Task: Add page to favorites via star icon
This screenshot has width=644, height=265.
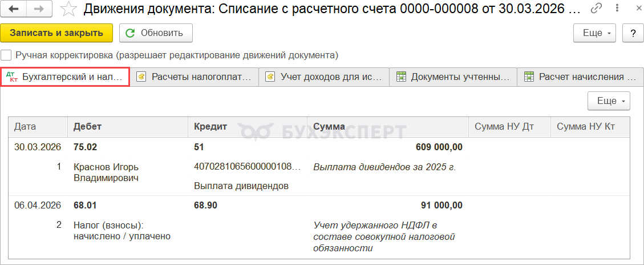Action: coord(70,9)
